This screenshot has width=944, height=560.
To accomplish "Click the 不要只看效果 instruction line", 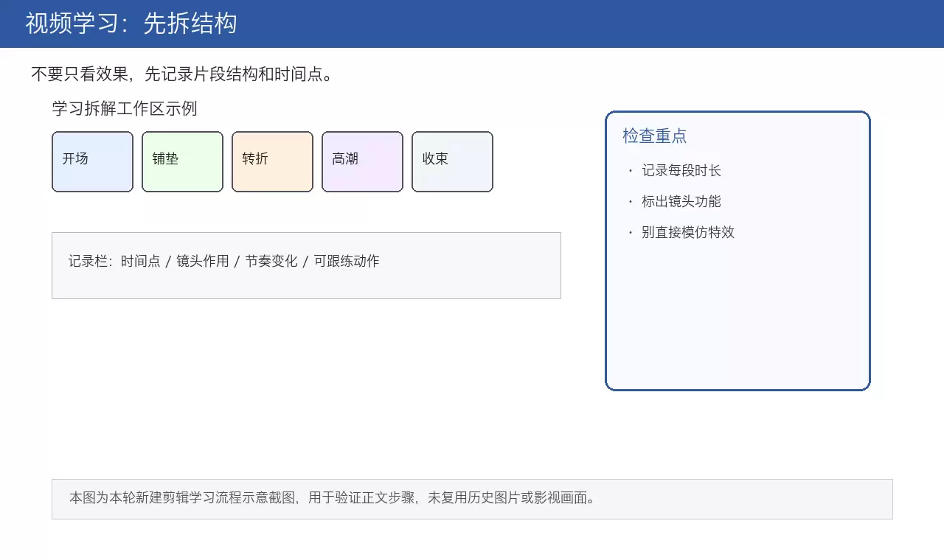I will pos(182,74).
